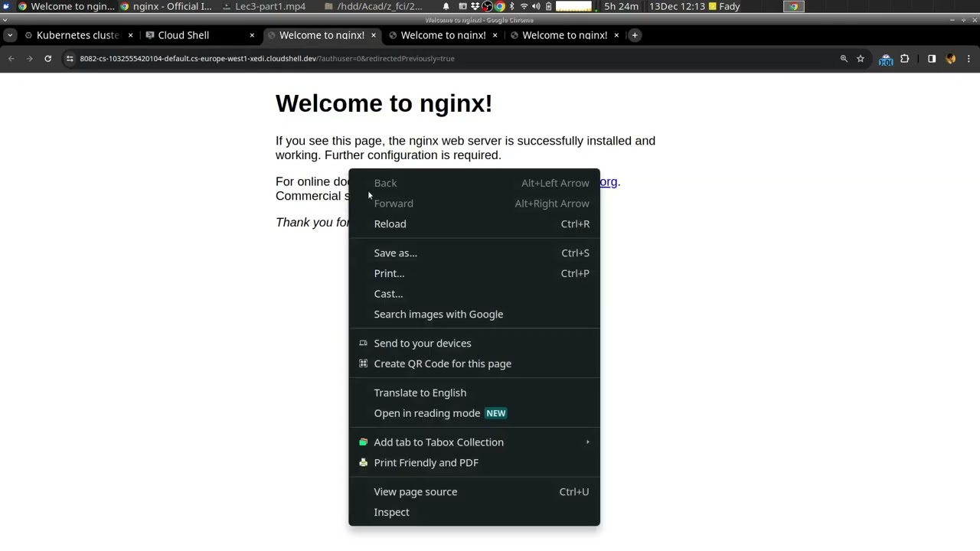This screenshot has height=551, width=980.
Task: Click the Send to devices icon
Action: (x=363, y=344)
